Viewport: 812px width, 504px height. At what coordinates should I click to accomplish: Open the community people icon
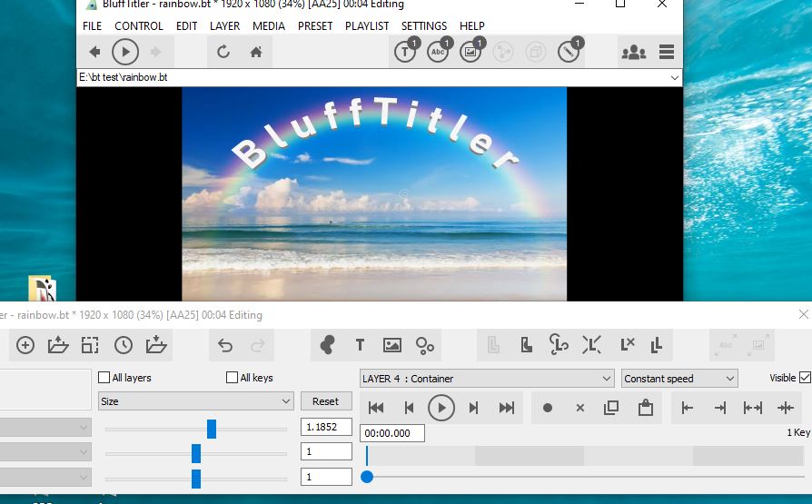click(633, 52)
